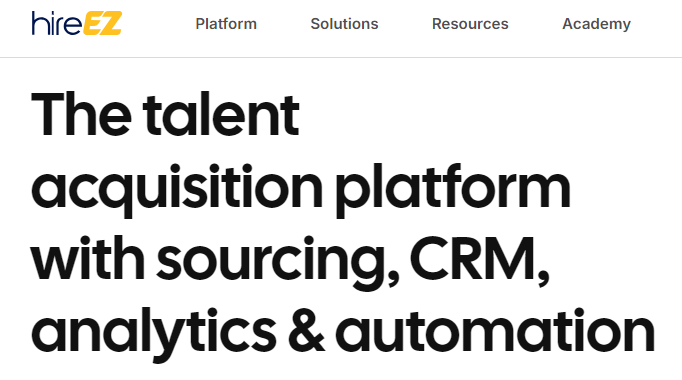Click 'CRM,' in the headline
682x380 pixels.
480,262
